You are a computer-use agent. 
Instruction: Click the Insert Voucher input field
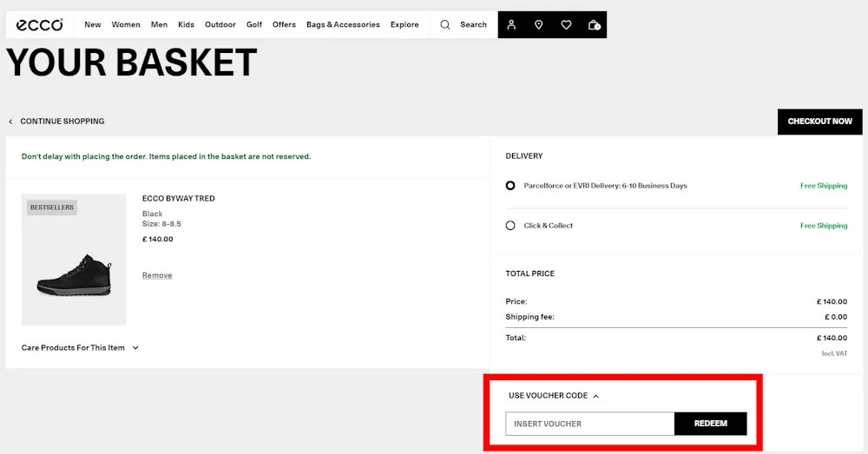589,424
